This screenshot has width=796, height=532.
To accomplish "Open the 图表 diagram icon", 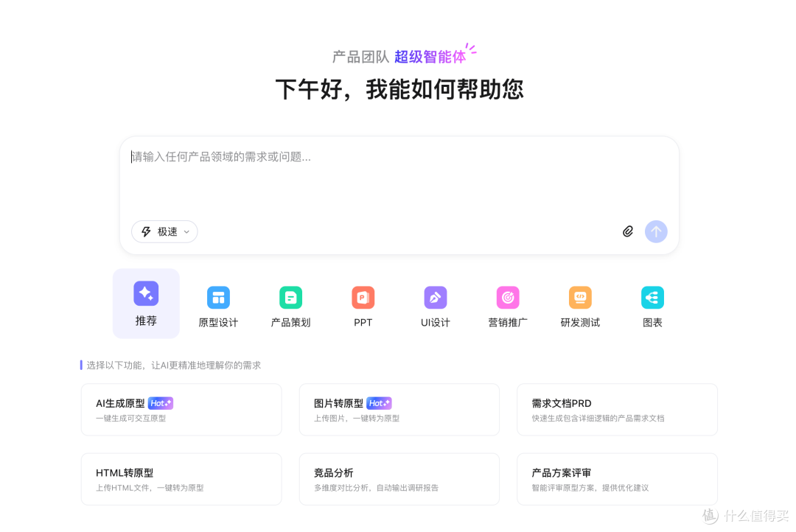I will coord(652,298).
